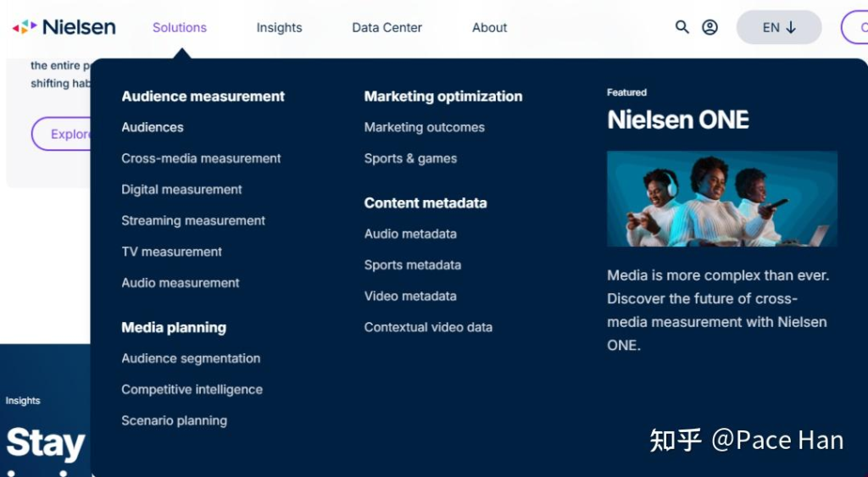Open the EN language dropdown
The image size is (868, 477).
(779, 27)
